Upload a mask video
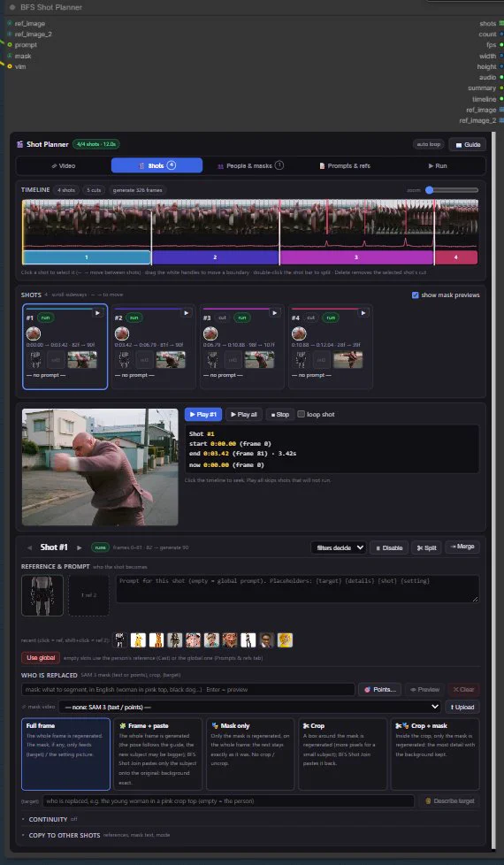The height and width of the screenshot is (865, 504). [x=462, y=707]
